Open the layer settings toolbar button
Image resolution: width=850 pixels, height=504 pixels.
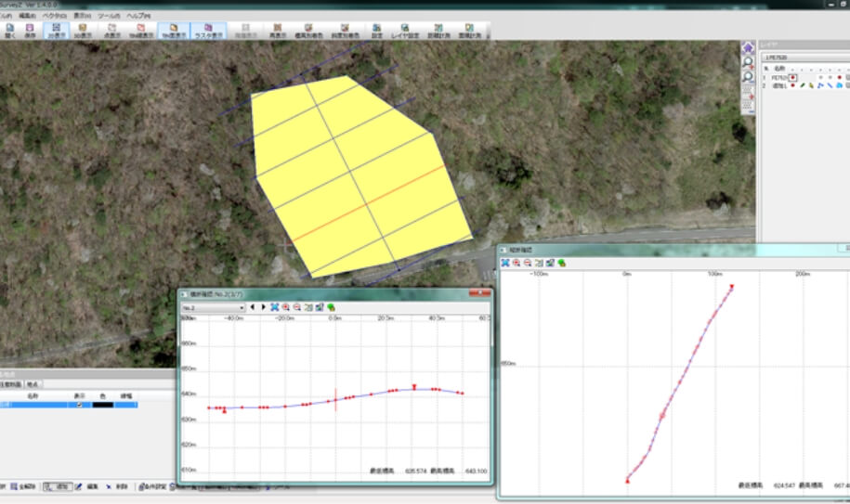(x=405, y=31)
